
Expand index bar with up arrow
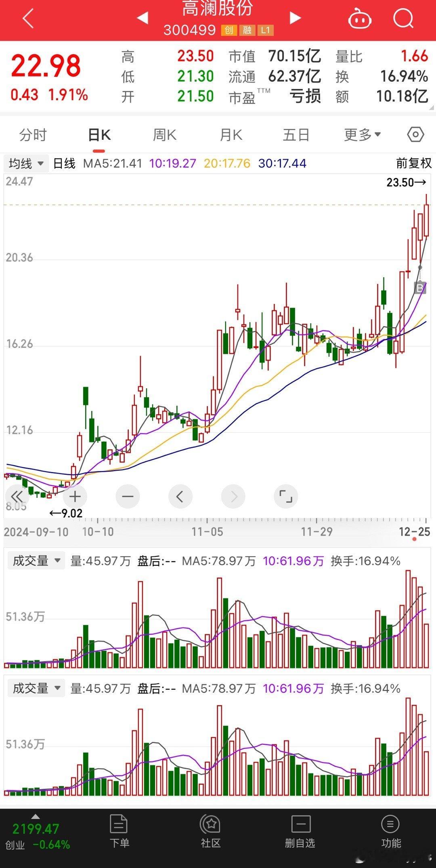(36, 817)
